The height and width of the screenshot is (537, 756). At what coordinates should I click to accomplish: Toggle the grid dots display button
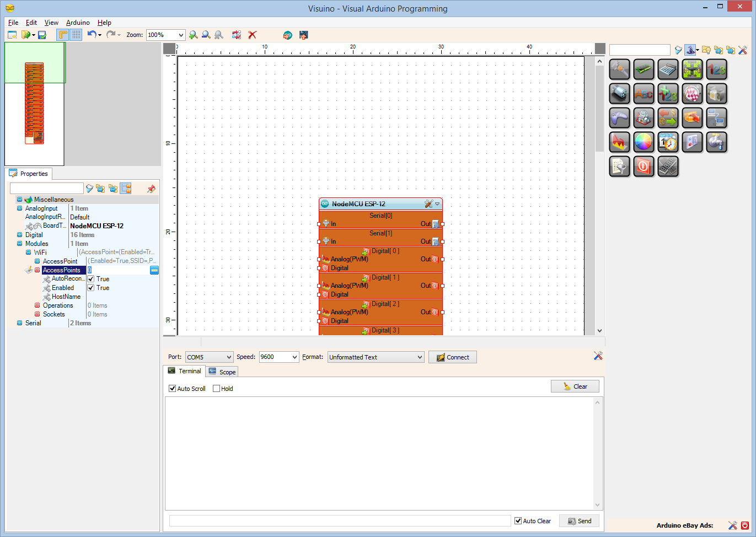tap(76, 35)
